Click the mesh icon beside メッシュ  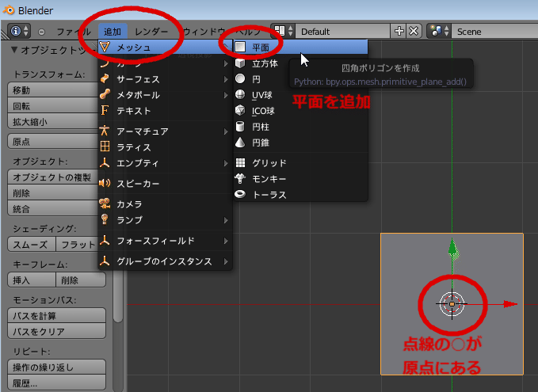tap(105, 47)
